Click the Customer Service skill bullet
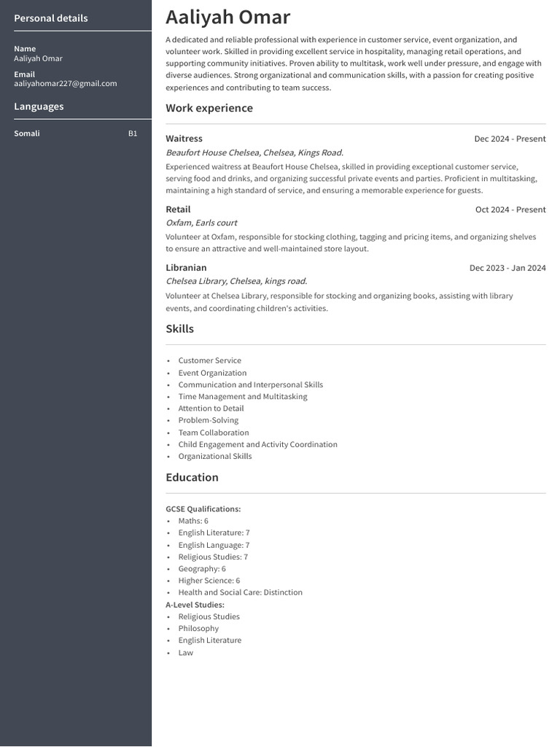The width and height of the screenshot is (560, 747). click(209, 360)
